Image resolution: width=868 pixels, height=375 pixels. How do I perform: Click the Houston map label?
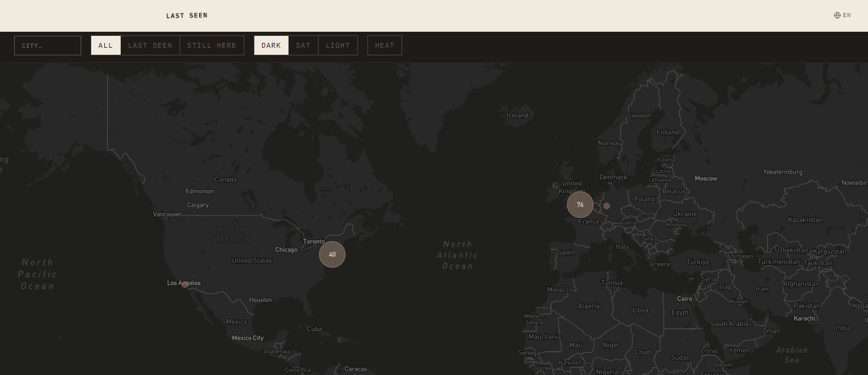(260, 300)
